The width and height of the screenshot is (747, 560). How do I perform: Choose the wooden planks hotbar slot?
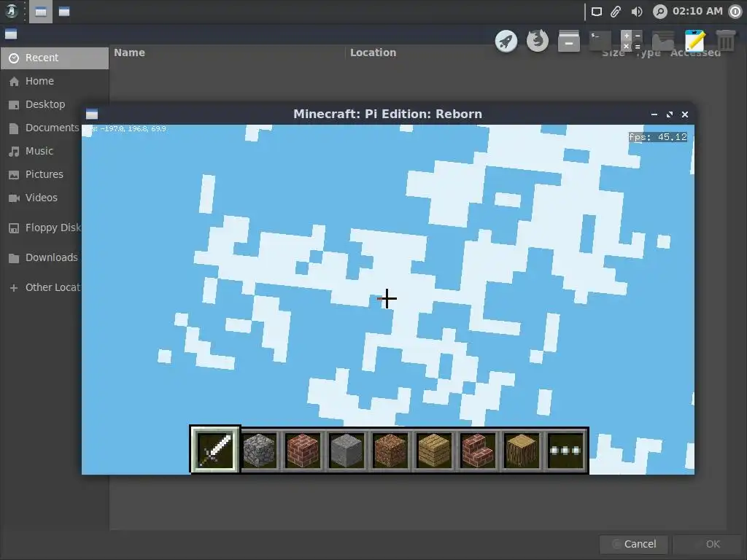435,450
